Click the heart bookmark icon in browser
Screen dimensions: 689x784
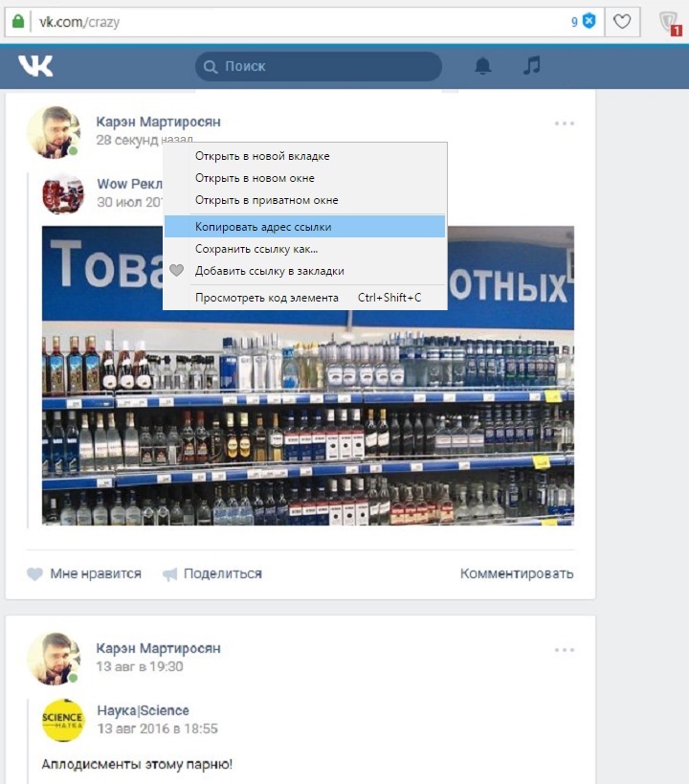[622, 21]
